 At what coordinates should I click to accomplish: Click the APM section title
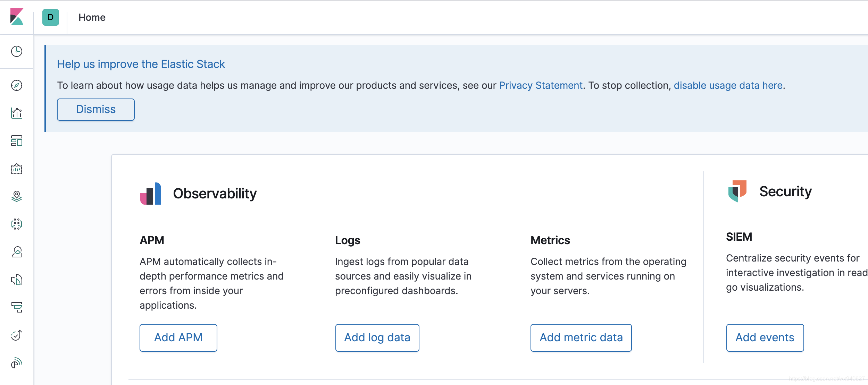click(x=152, y=240)
